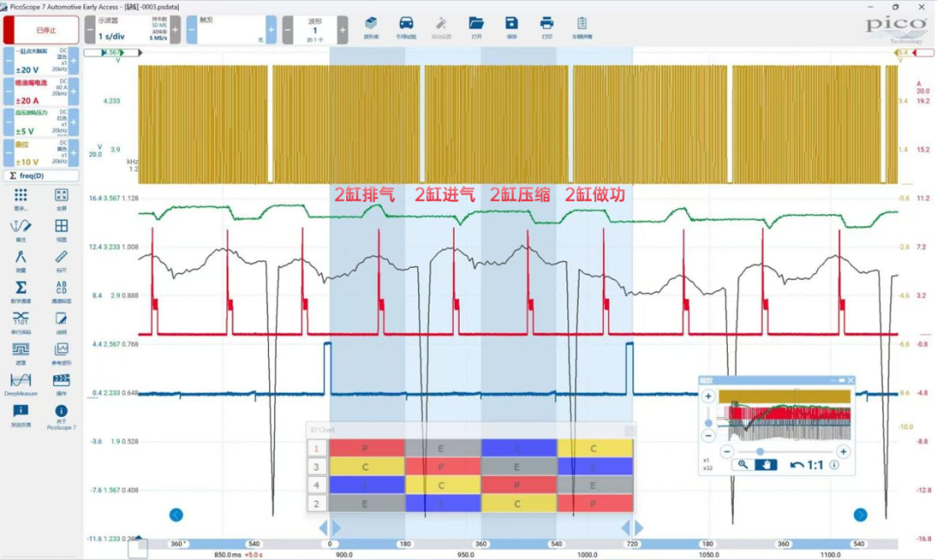Viewport: 937px width, 560px height.
Task: Open the Serial decoding tool
Action: pos(20,322)
